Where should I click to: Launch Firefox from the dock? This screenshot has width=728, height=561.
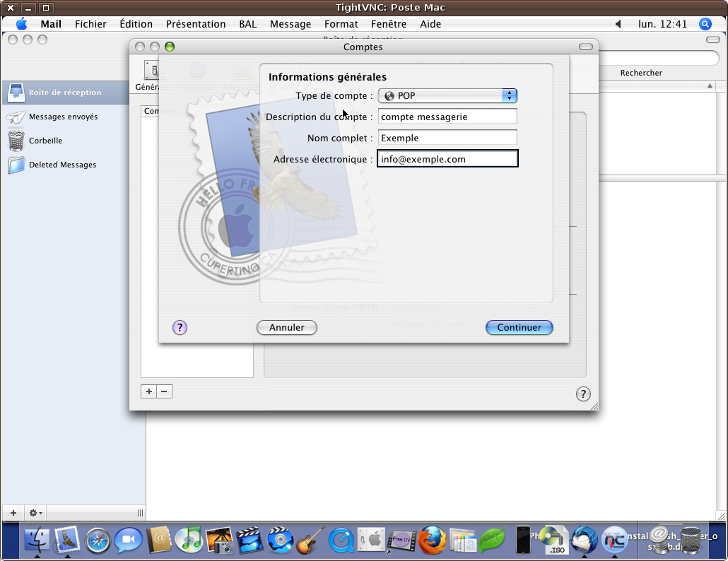pos(432,540)
